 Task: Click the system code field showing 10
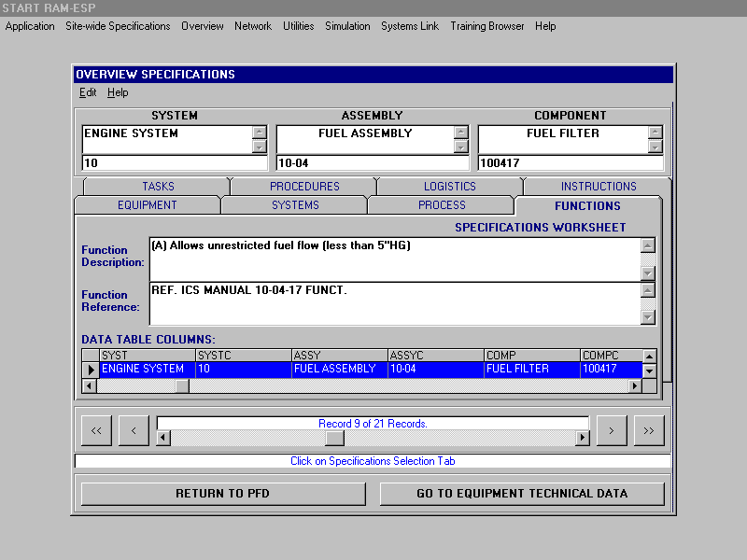point(175,162)
